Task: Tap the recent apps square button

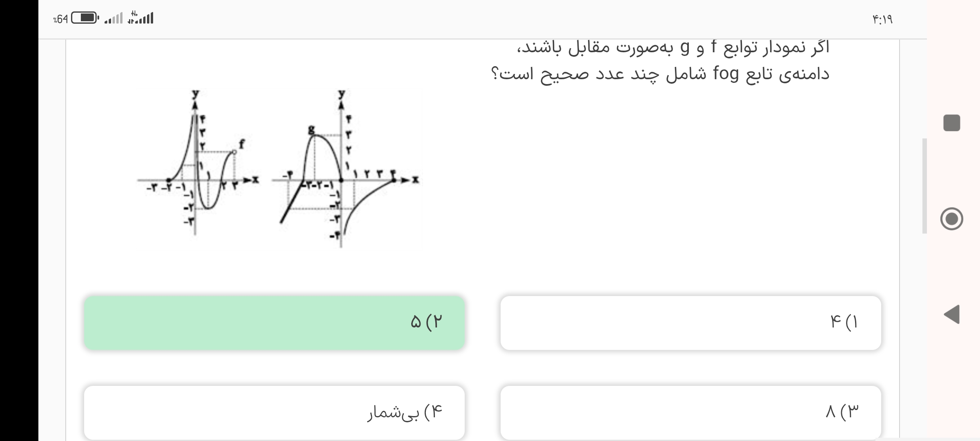Action: (x=951, y=123)
